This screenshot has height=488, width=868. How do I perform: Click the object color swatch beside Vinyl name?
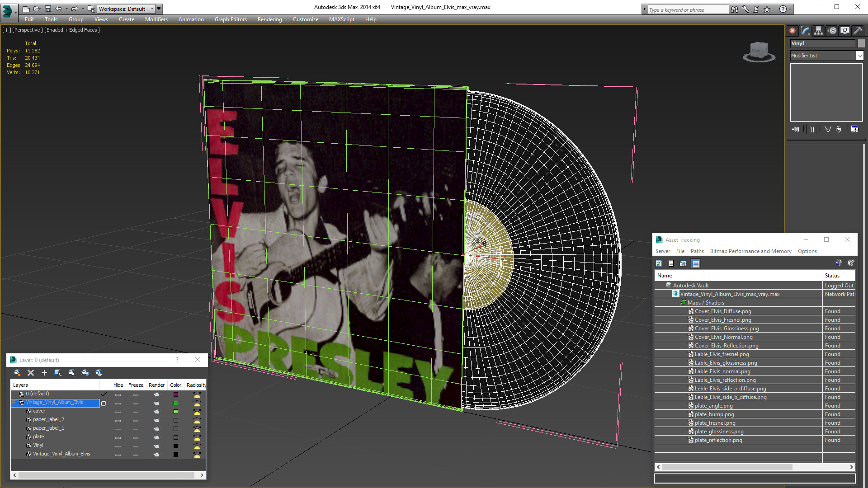point(861,43)
